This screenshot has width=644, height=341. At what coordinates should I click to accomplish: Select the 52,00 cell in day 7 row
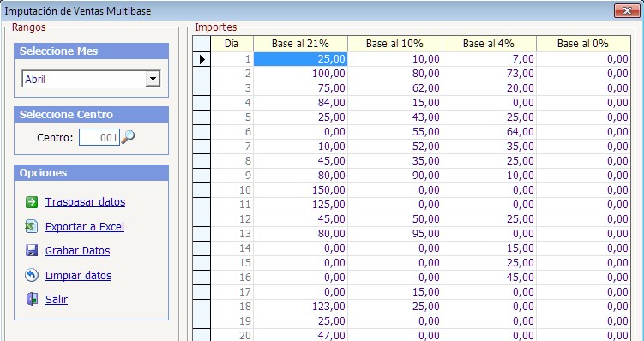(394, 147)
